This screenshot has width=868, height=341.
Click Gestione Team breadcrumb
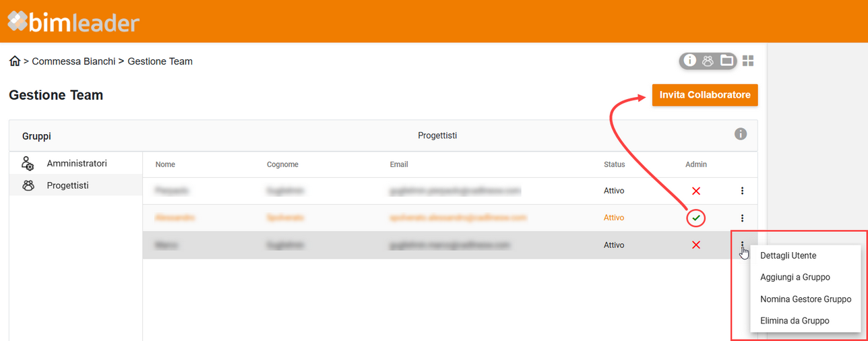tap(160, 61)
